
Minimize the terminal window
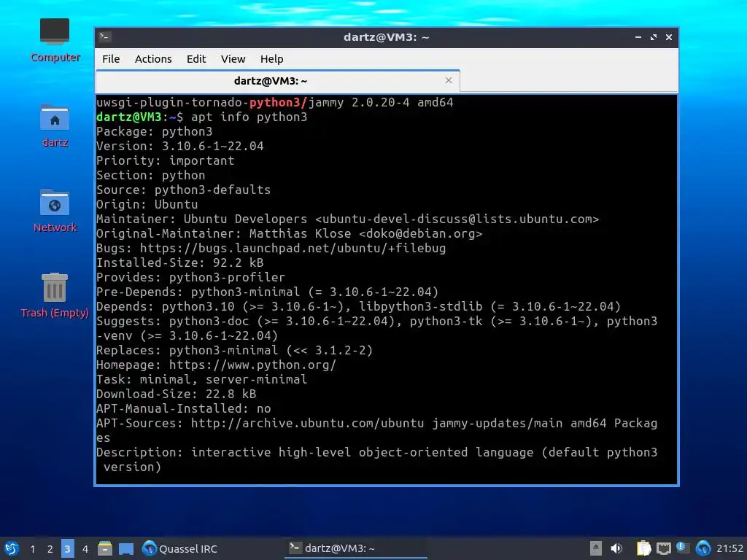(638, 37)
